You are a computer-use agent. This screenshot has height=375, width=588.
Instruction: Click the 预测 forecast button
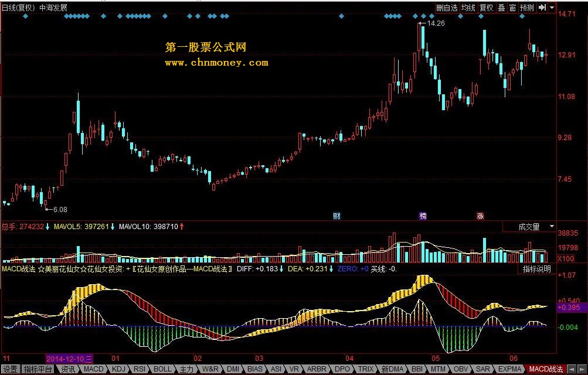(x=527, y=8)
